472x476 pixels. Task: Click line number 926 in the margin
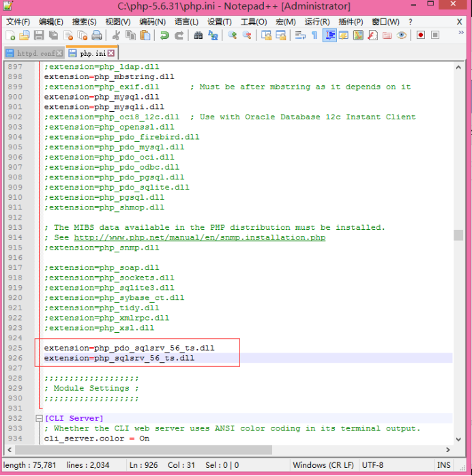point(15,358)
